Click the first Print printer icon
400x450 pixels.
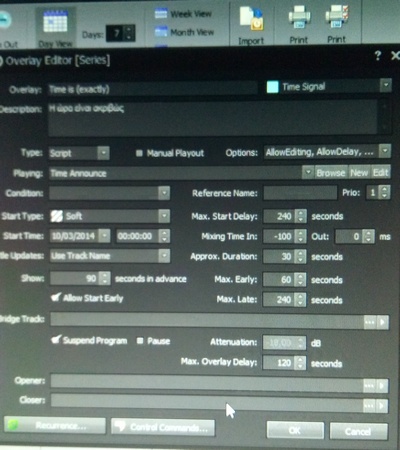(299, 17)
